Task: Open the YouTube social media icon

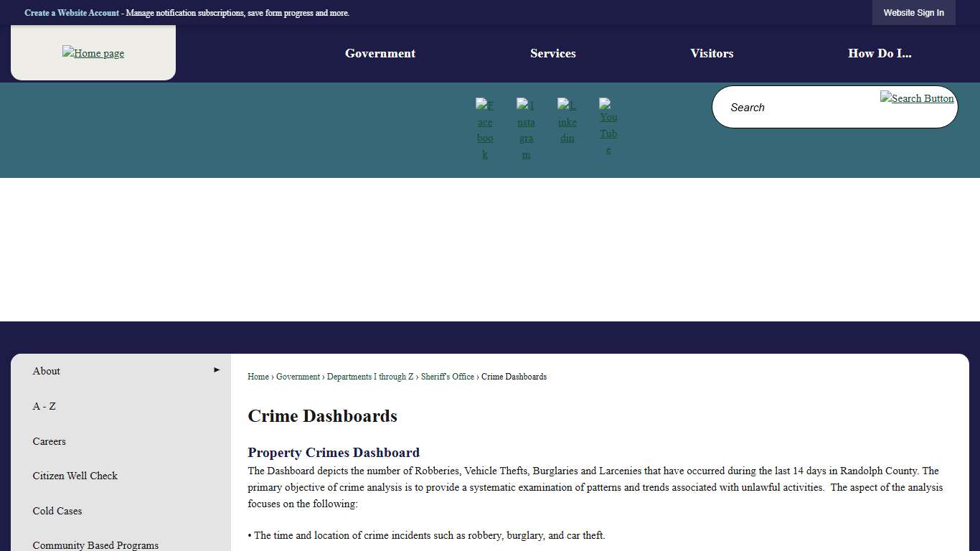Action: 608,128
